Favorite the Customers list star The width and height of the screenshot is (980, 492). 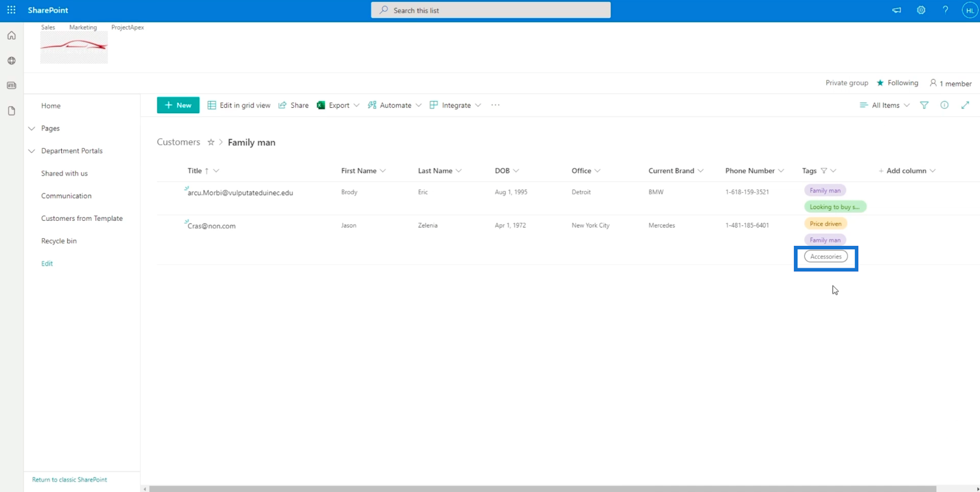coord(211,142)
